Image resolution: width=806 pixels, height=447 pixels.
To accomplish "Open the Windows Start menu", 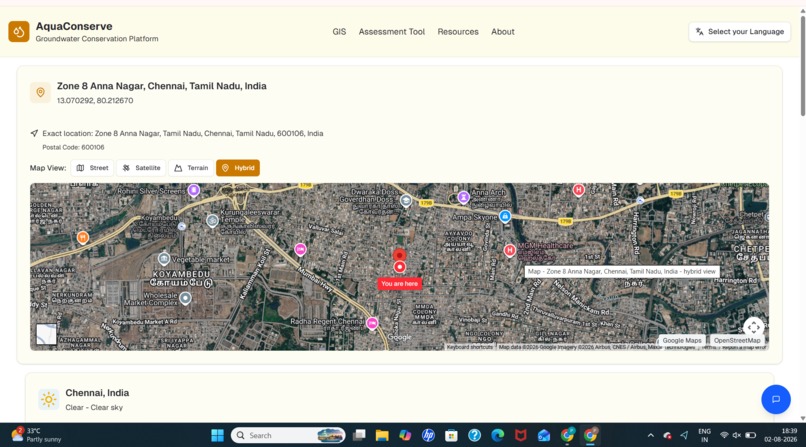I will [217, 436].
